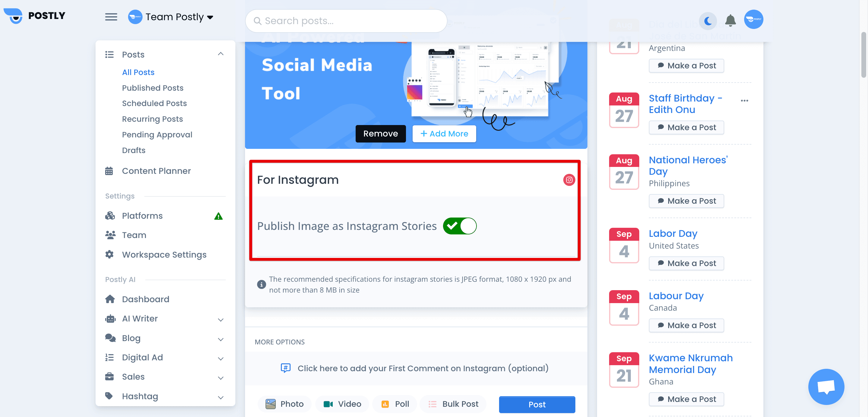Disable Publish Image as Instagram Stories
868x417 pixels.
pos(460,226)
